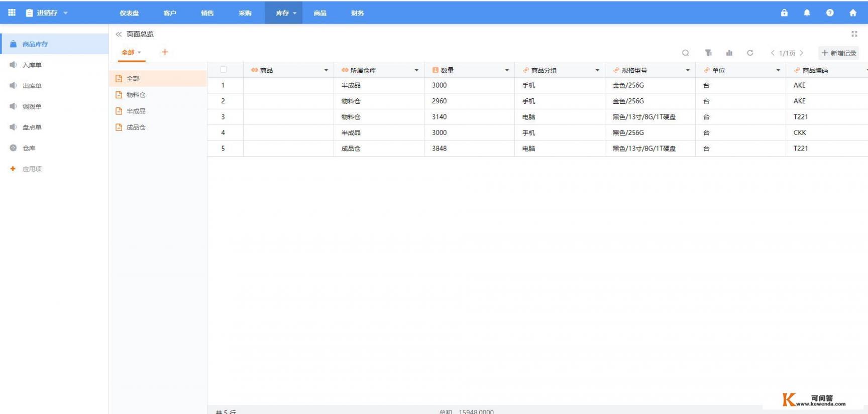Select the 物料仓 filter item
The height and width of the screenshot is (414, 868).
(x=158, y=95)
